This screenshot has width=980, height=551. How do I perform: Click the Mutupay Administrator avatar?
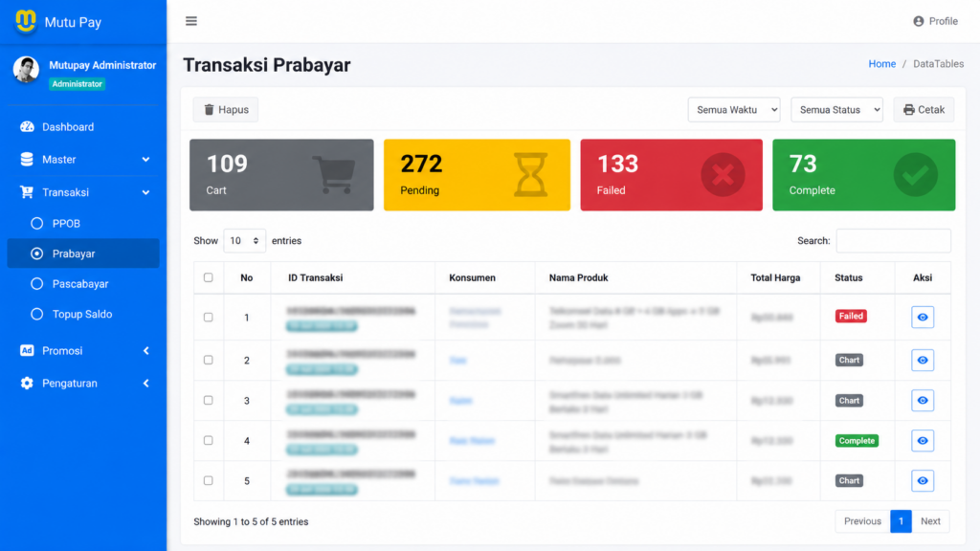click(26, 69)
